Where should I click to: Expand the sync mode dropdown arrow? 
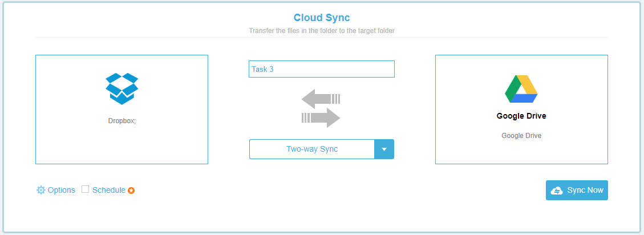(x=384, y=149)
